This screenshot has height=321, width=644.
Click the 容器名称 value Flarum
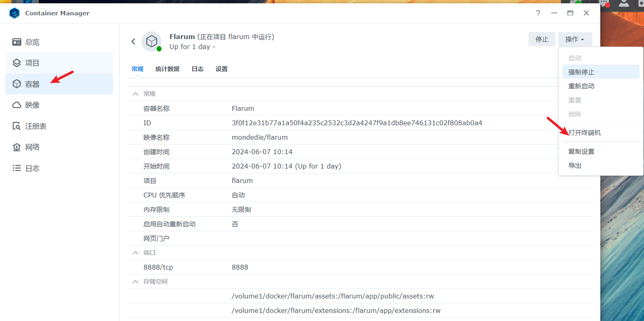tap(243, 108)
